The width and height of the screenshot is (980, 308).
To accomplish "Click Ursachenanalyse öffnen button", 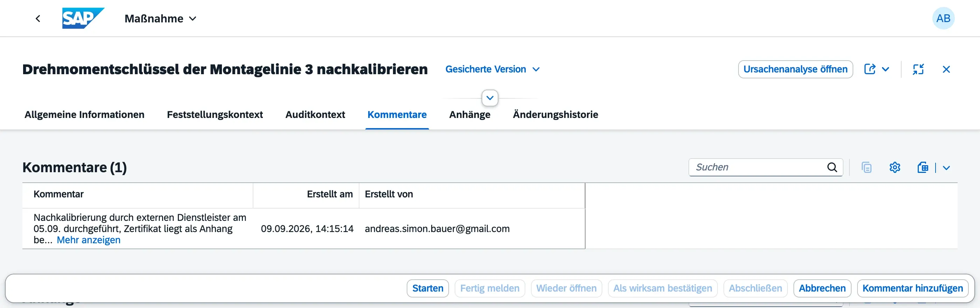I will point(796,69).
